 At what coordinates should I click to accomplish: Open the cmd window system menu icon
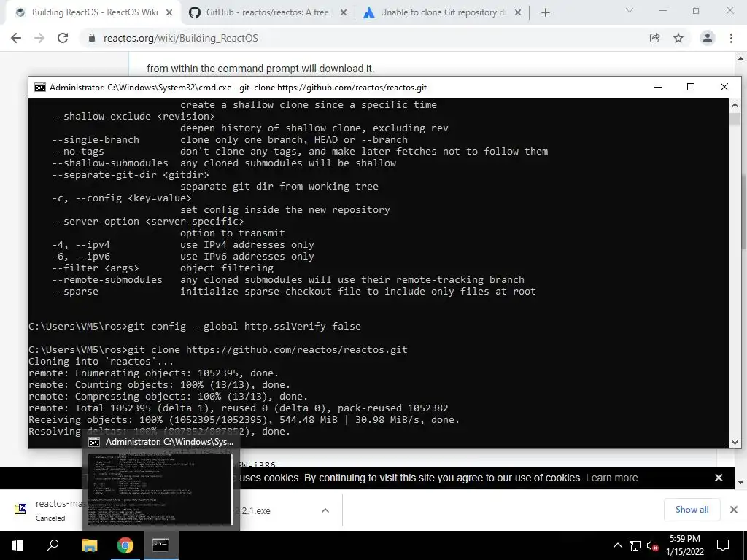coord(40,87)
